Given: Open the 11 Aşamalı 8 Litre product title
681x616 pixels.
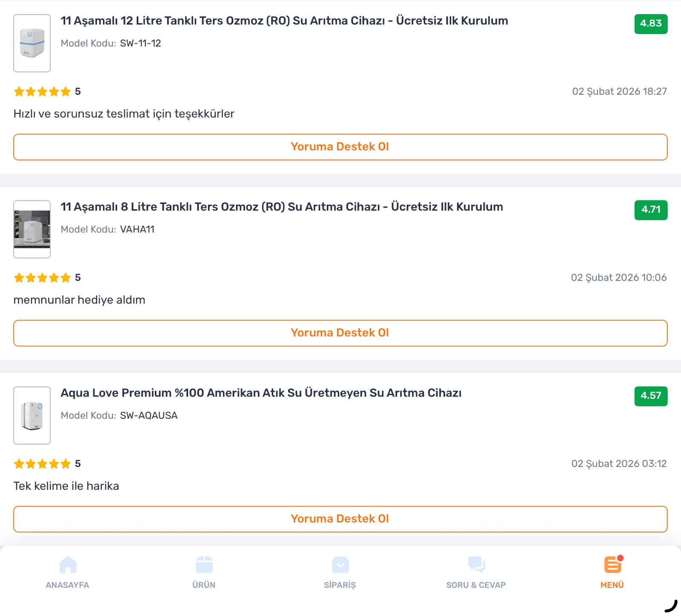Looking at the screenshot, I should coord(281,207).
